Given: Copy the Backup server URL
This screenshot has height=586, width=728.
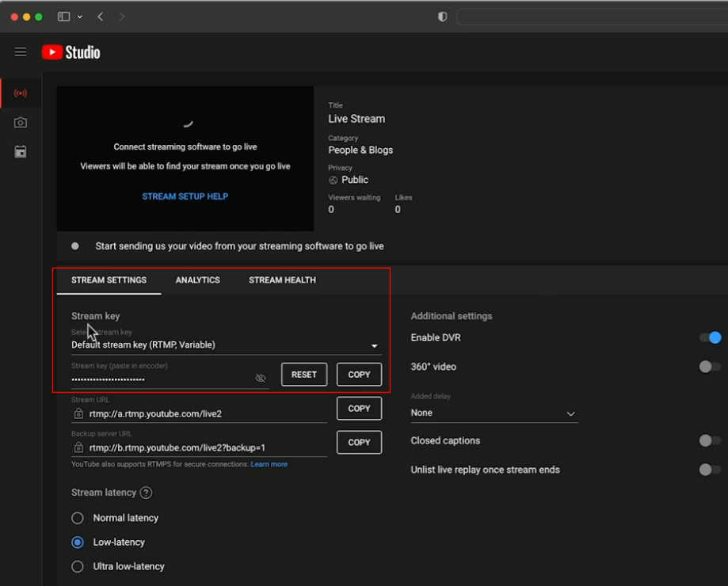Looking at the screenshot, I should click(359, 442).
